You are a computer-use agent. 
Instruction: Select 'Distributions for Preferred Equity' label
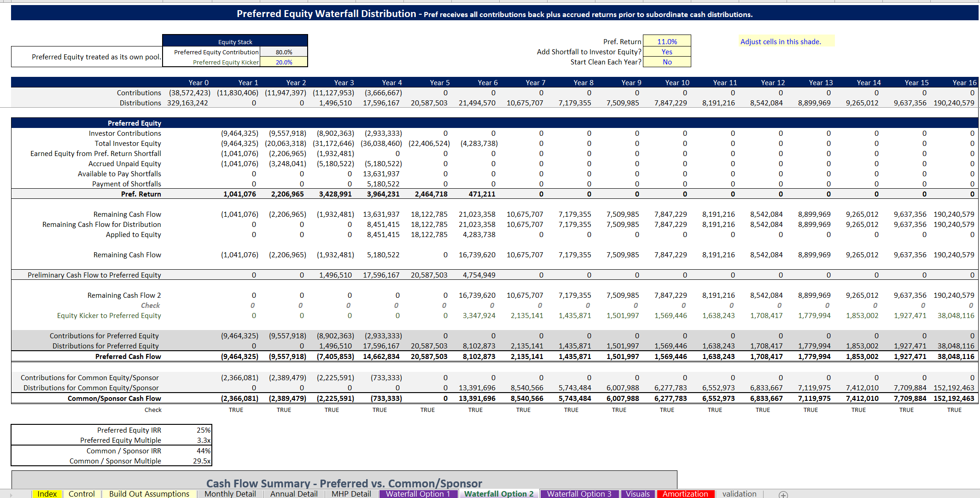coord(105,346)
